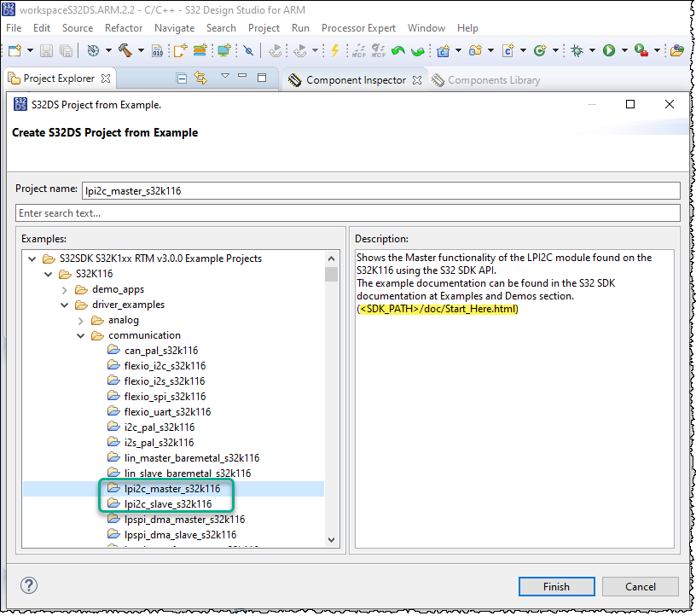Open the Navigate menu
This screenshot has height=616, width=696.
point(175,28)
